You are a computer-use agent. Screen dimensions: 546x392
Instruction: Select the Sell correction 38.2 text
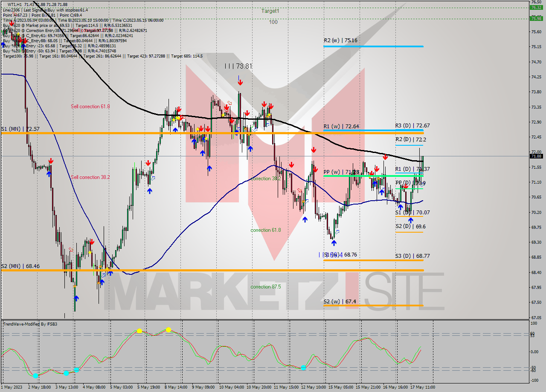coord(90,177)
